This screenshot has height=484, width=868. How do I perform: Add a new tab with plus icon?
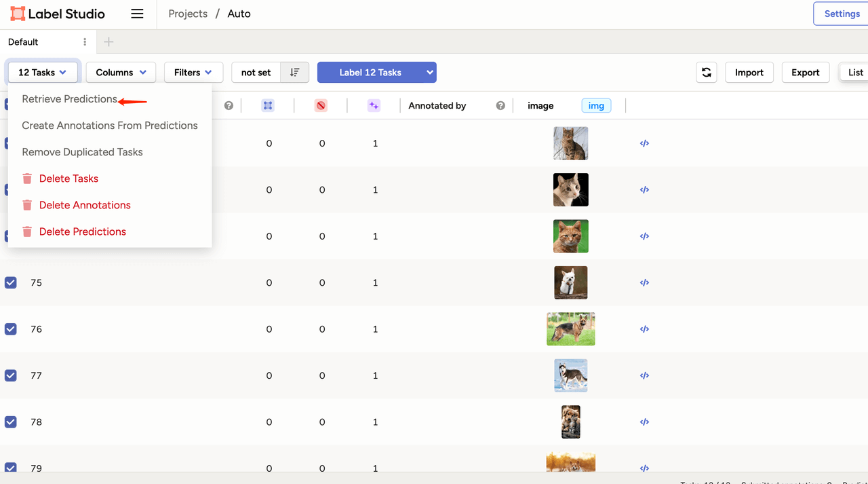point(108,42)
